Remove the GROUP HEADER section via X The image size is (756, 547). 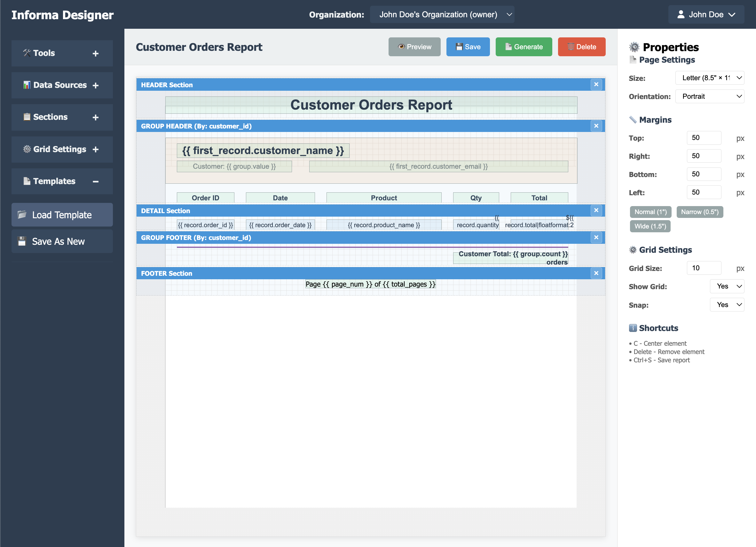pos(596,126)
